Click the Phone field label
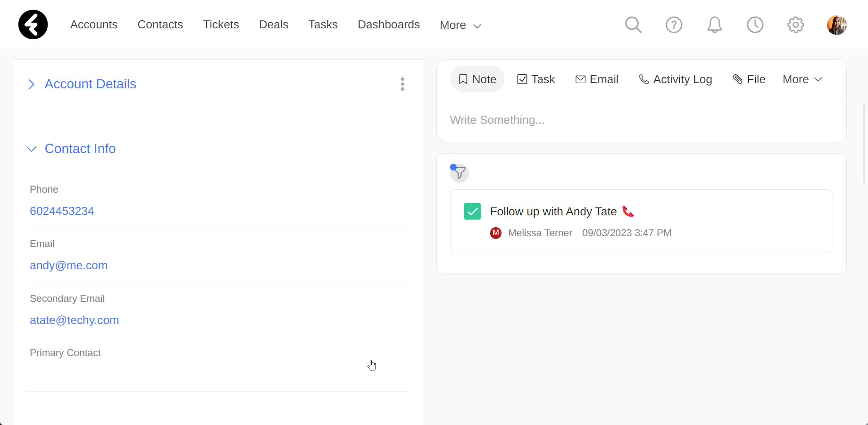This screenshot has height=425, width=868. [x=44, y=189]
